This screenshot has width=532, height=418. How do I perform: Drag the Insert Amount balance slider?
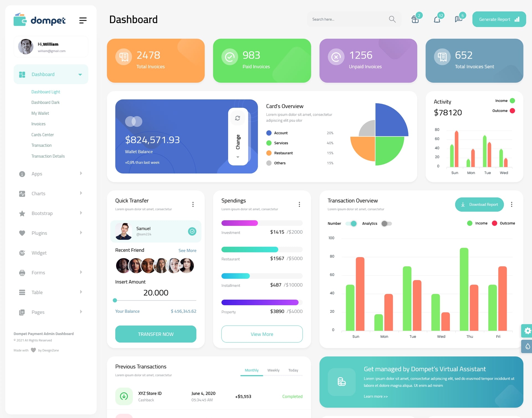(x=114, y=301)
